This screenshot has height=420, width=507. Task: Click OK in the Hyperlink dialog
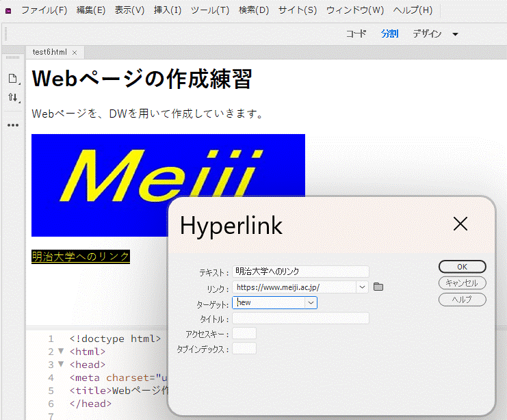tap(462, 267)
